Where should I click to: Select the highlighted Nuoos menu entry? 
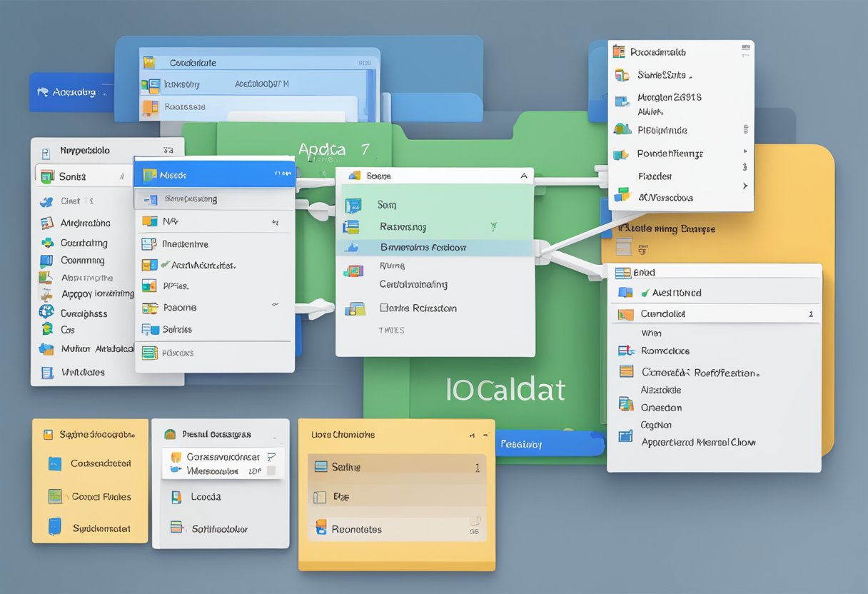pos(214,174)
